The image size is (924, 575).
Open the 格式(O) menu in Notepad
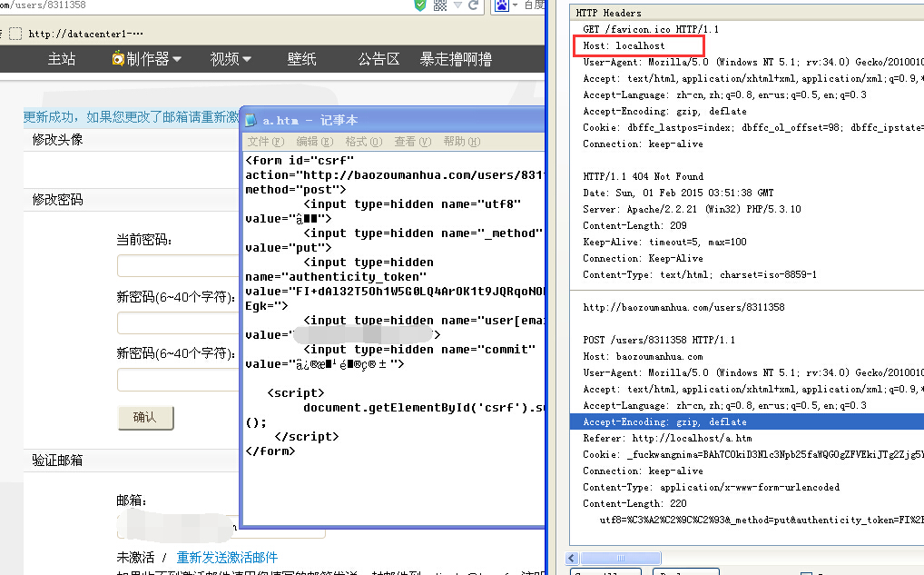point(364,142)
